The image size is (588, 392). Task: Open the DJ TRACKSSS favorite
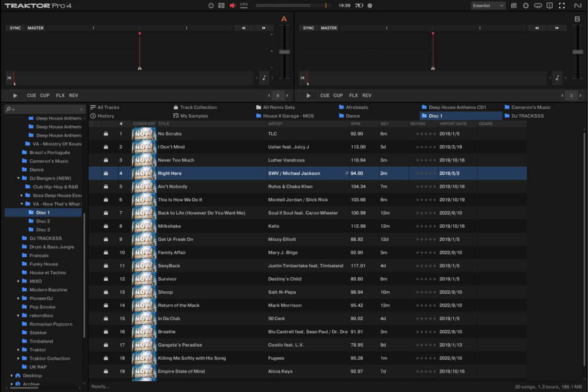524,116
